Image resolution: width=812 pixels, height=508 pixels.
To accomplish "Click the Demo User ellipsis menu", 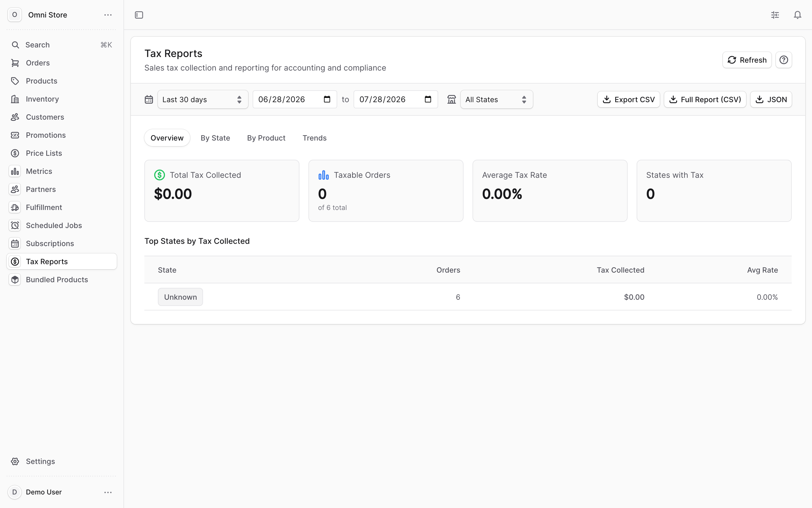I will click(108, 492).
